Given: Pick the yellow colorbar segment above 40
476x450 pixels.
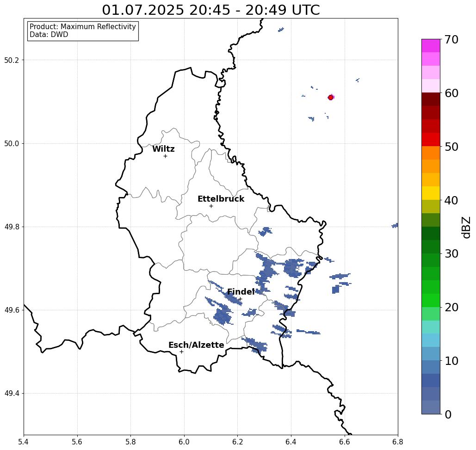Looking at the screenshot, I should coord(431,193).
